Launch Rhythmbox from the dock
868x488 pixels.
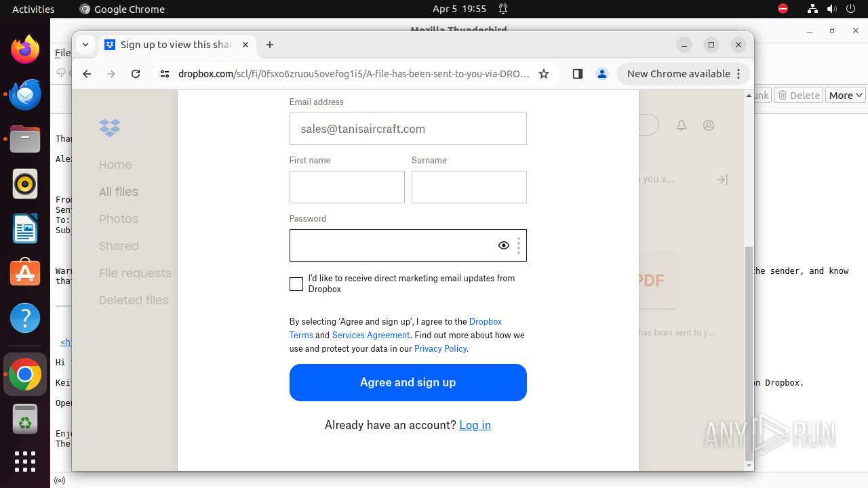point(25,184)
